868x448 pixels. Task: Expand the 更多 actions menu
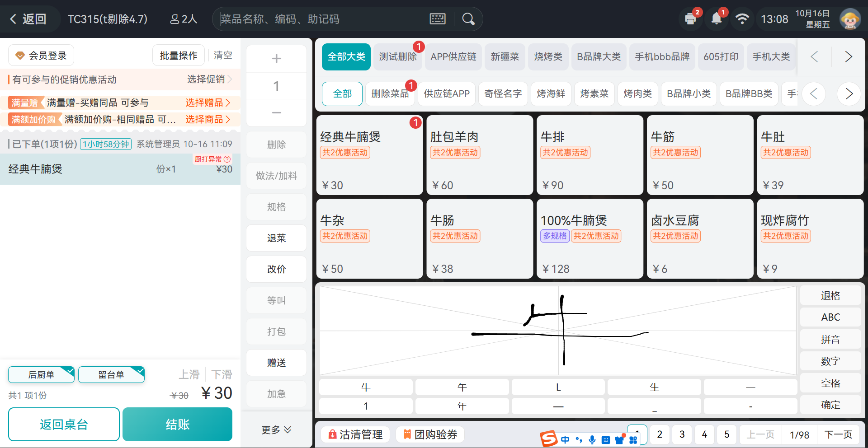(276, 430)
